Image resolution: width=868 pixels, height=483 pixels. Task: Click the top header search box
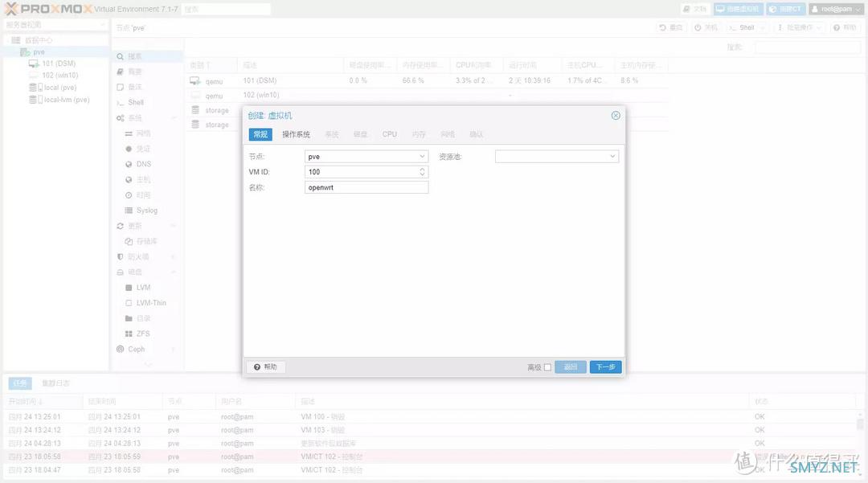[226, 10]
